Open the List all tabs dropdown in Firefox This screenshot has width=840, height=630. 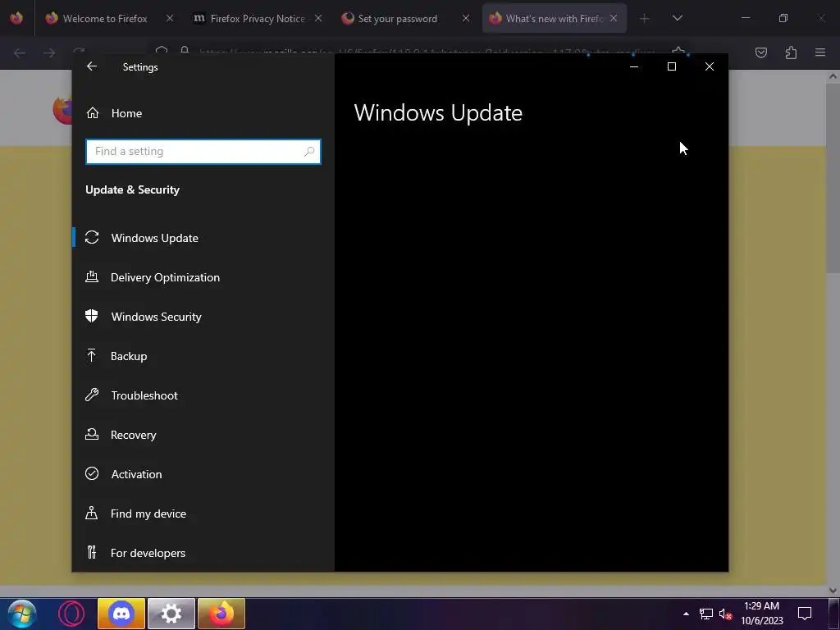678,19
